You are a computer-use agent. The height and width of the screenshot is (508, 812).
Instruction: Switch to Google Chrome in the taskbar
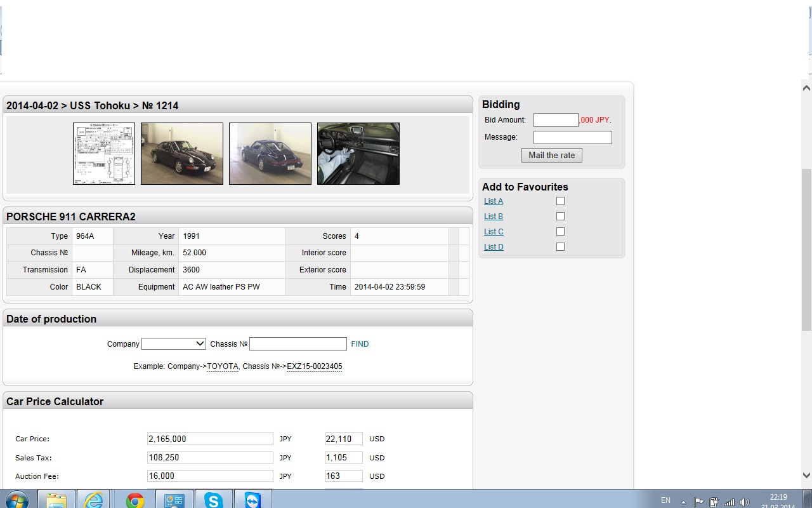pyautogui.click(x=134, y=499)
